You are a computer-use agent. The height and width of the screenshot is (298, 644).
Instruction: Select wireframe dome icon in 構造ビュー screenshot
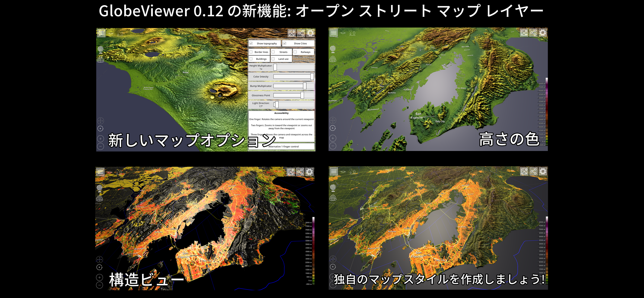pos(99,198)
